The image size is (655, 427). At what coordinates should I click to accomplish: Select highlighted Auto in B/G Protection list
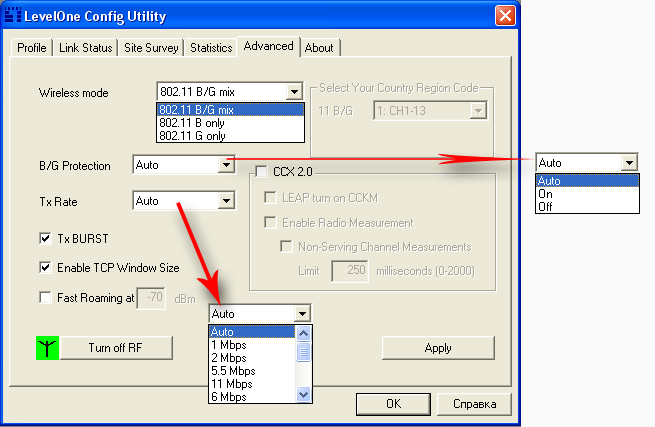click(587, 181)
